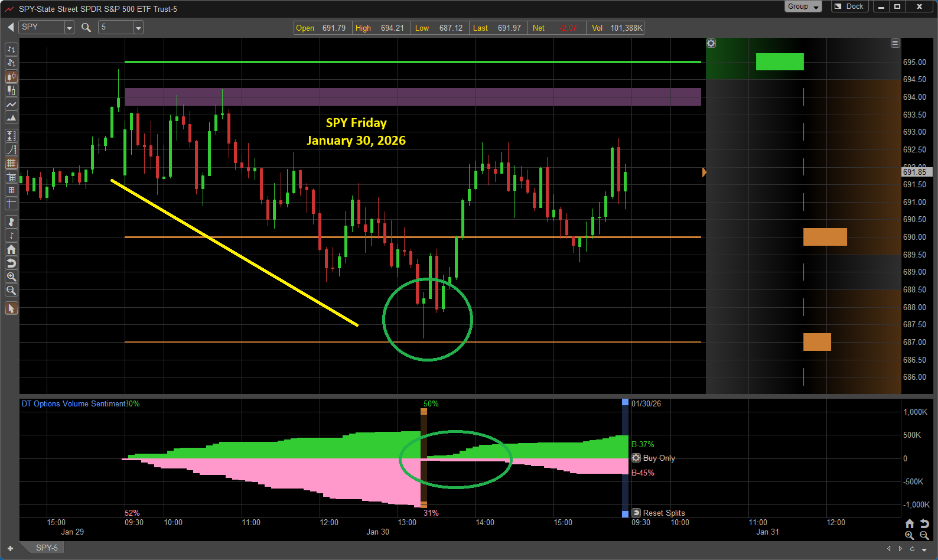Click the orange 690.00 volume level block

tap(825, 237)
